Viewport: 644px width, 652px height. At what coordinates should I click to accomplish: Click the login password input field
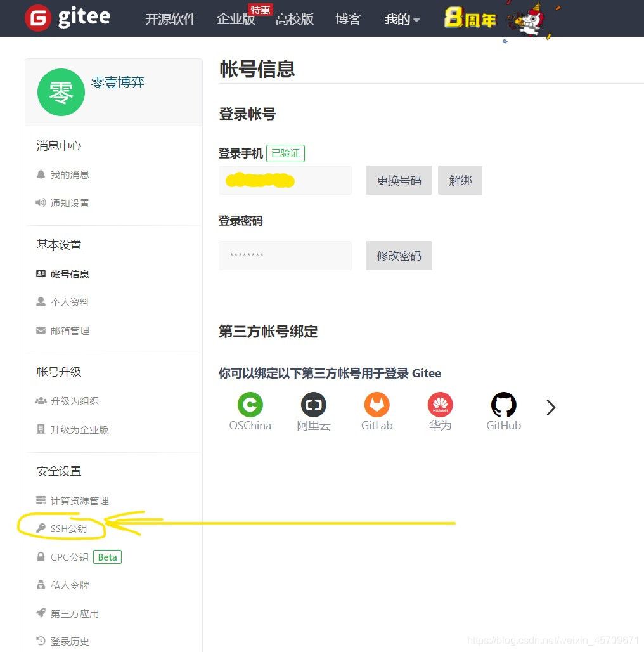coord(285,256)
